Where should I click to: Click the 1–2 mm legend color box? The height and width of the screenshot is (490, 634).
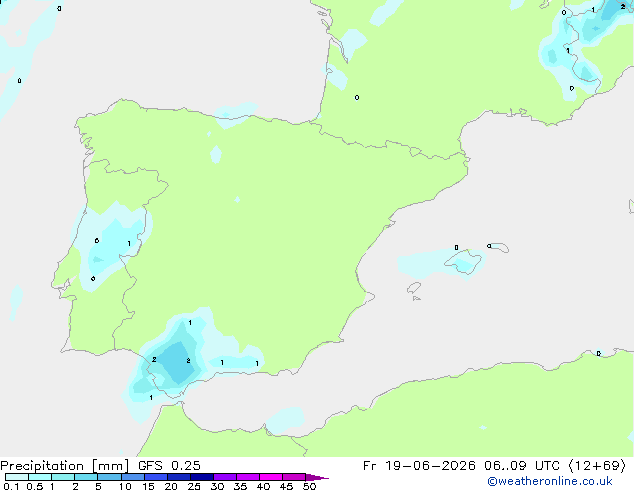63,477
